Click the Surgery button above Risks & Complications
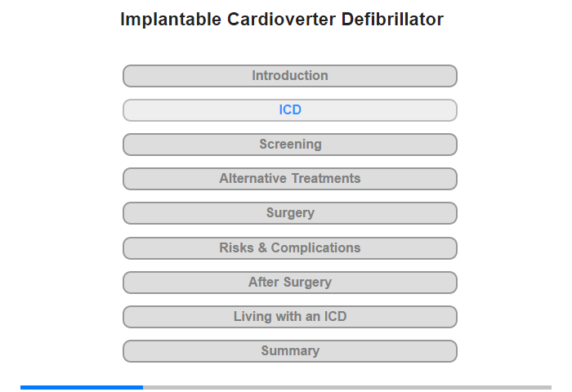 tap(290, 213)
